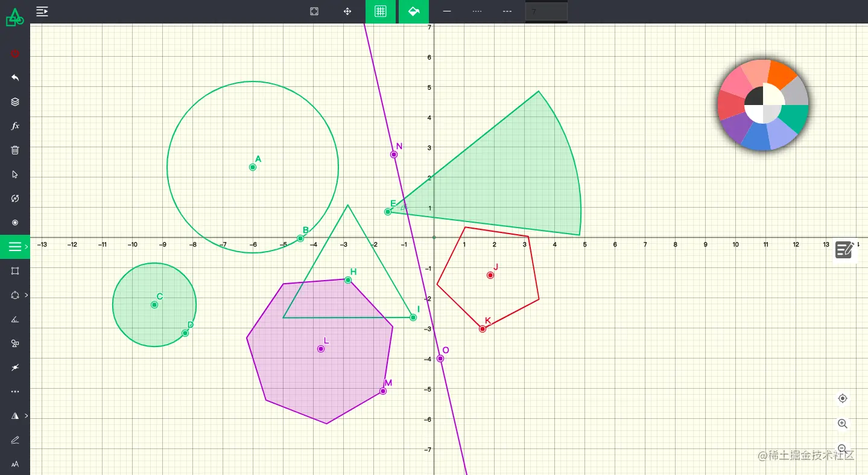Select point B on large circle
Screen dimensions: 868x475
[300, 238]
